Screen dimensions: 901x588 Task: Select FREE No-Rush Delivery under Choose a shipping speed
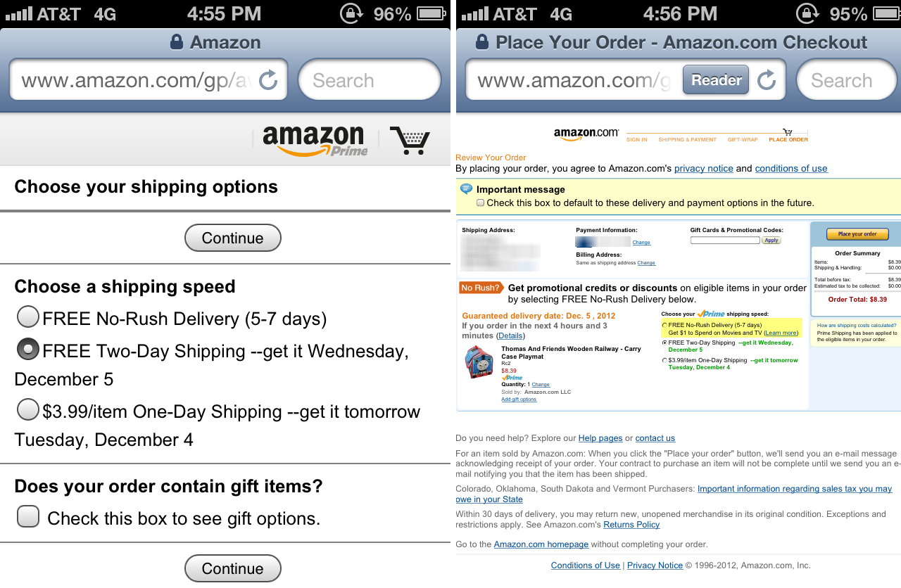pyautogui.click(x=28, y=318)
